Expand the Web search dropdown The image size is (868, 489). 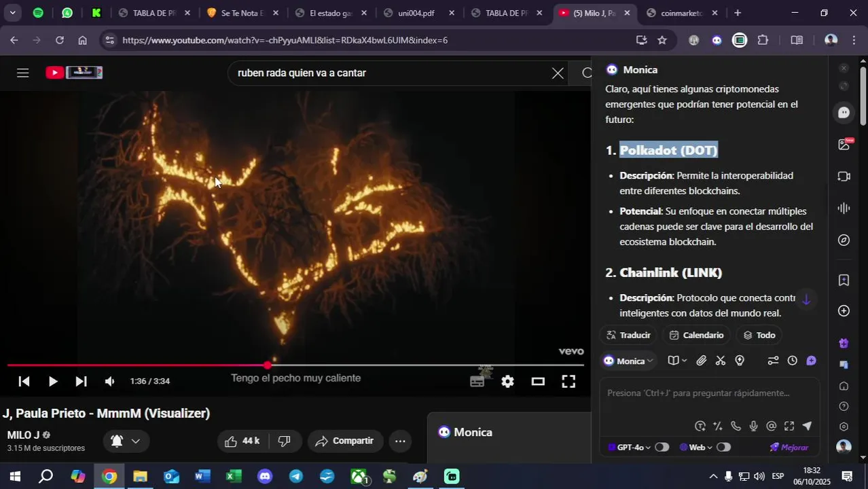(x=695, y=448)
